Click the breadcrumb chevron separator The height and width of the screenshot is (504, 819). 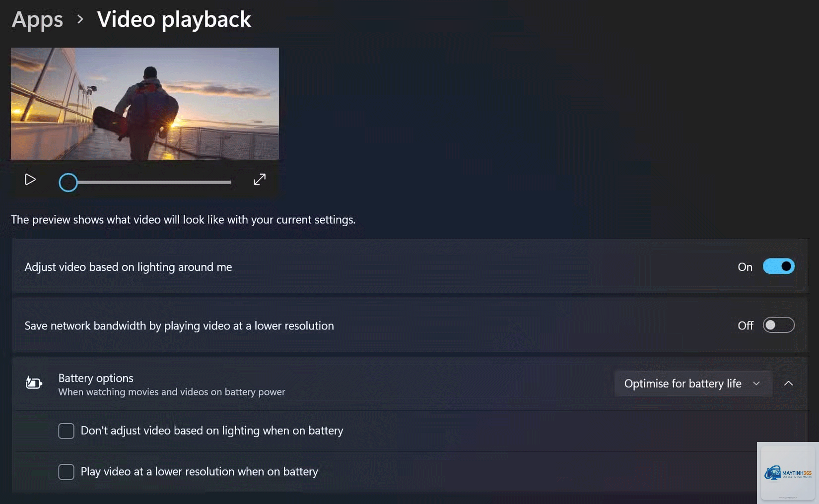(x=80, y=19)
